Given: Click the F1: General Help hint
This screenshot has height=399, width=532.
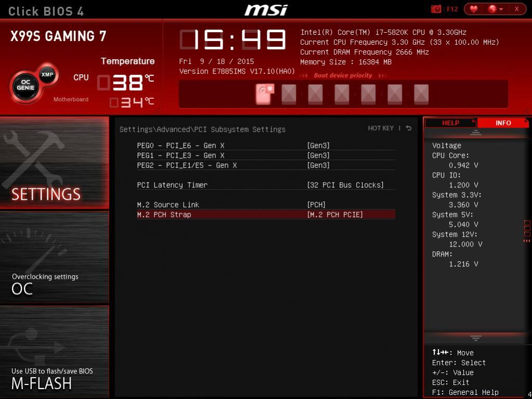Looking at the screenshot, I should [x=465, y=392].
